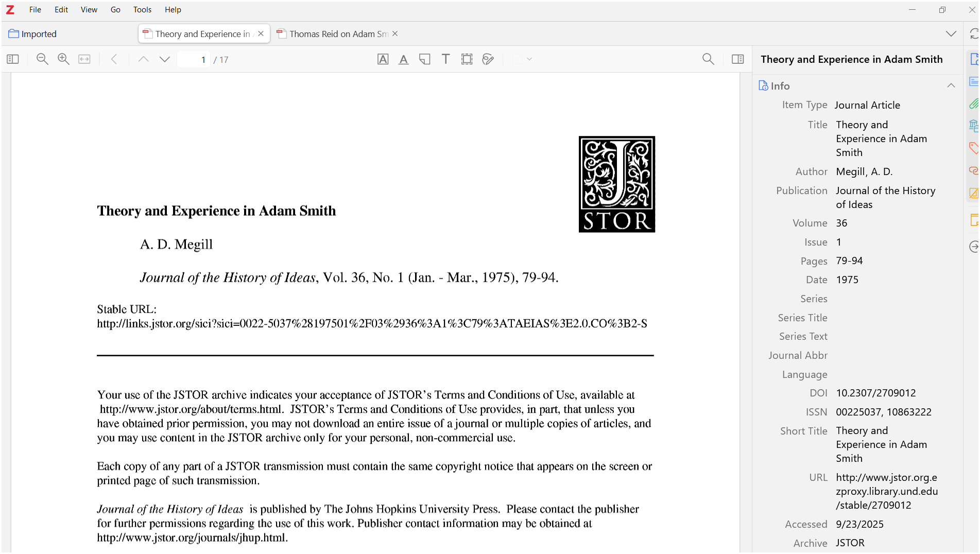Click the Item Type value Journal Article
Viewport: 980px width, 554px height.
pos(867,105)
